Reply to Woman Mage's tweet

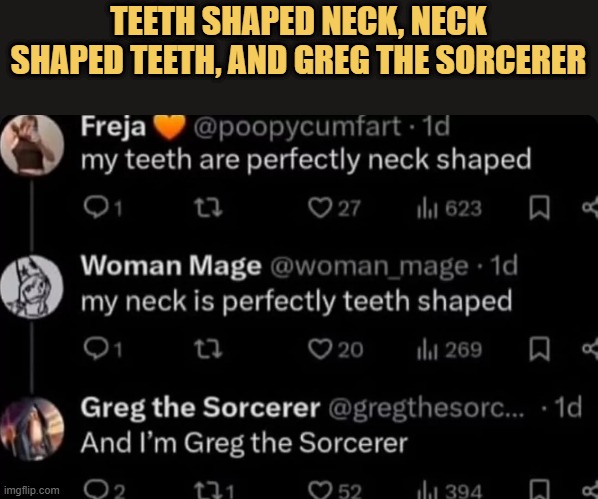[x=103, y=348]
